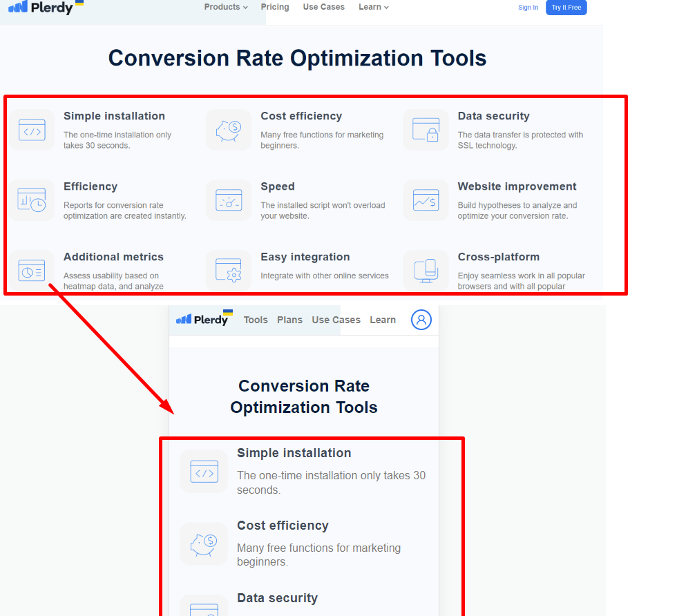
Task: Expand the Learn menu
Action: pos(373,7)
